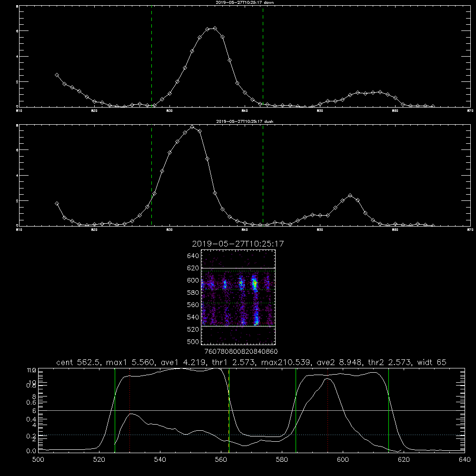Click the "0.0" y-axis label of bottom plot
Screen dimensions: 476x476
point(31,451)
